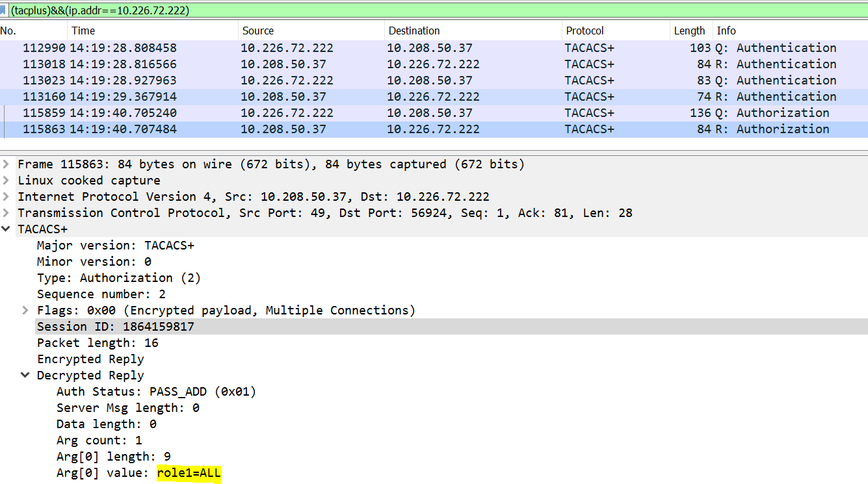Select packet number 113018
The height and width of the screenshot is (484, 868).
(x=434, y=64)
